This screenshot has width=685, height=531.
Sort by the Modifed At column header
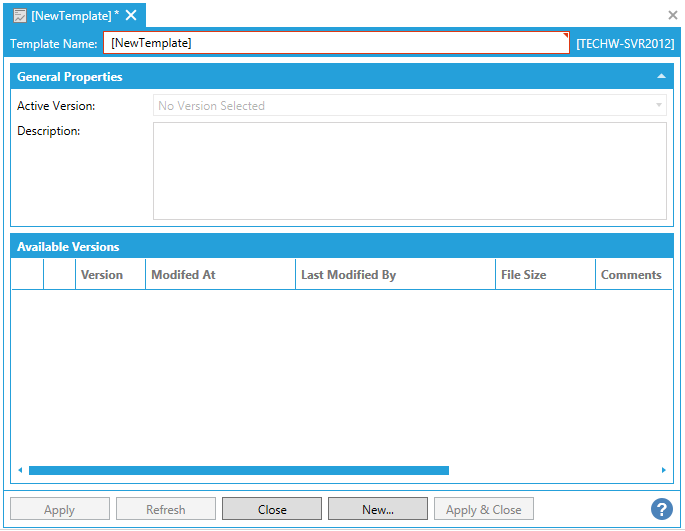coord(183,275)
